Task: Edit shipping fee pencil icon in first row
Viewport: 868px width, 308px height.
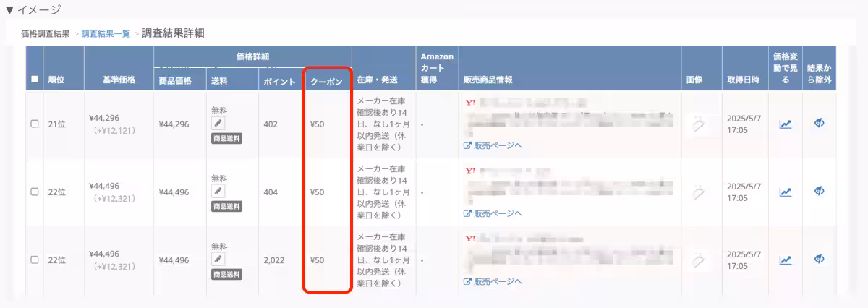Action: pyautogui.click(x=218, y=124)
